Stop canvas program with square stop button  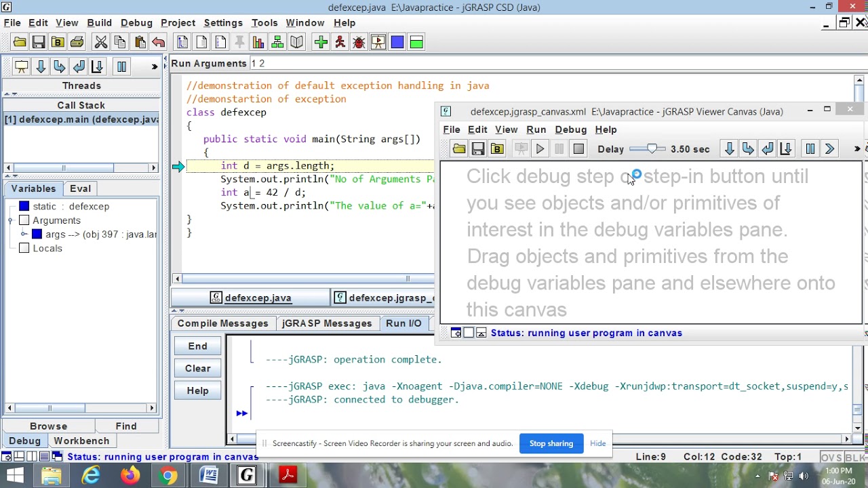tap(578, 149)
